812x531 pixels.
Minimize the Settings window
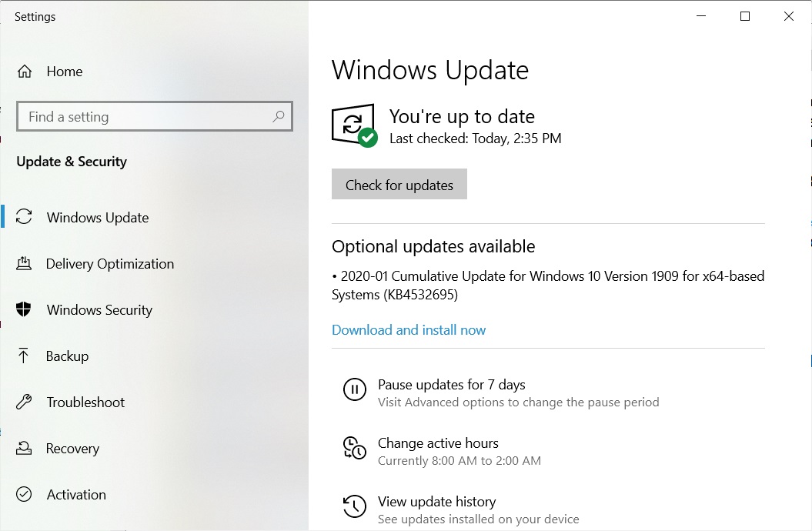(x=701, y=17)
